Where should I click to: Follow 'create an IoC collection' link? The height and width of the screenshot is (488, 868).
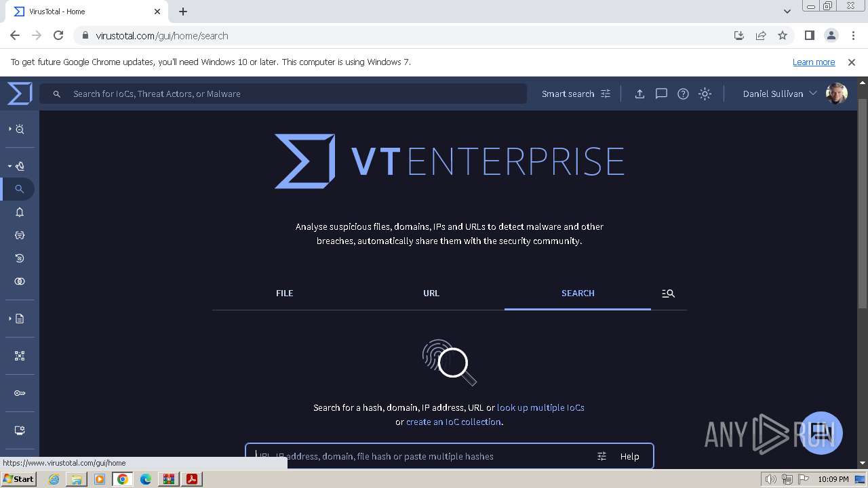tap(453, 422)
